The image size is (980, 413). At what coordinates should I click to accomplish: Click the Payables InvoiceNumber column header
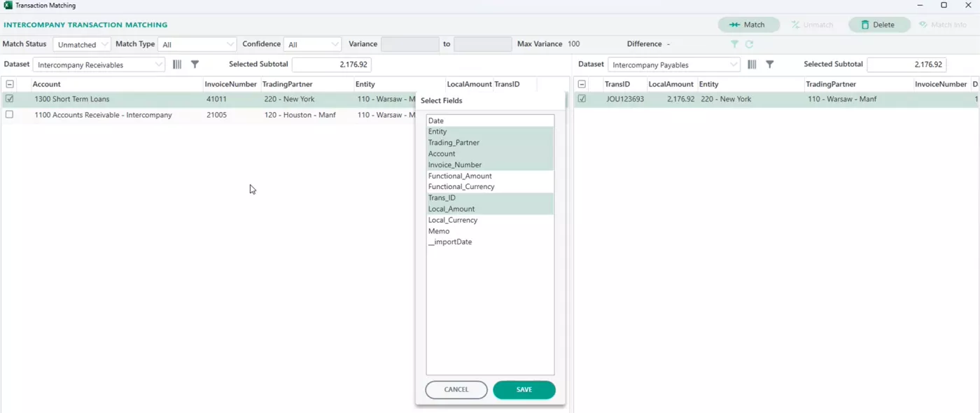(x=941, y=84)
